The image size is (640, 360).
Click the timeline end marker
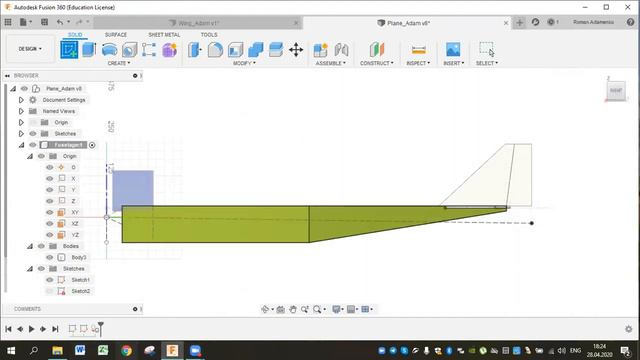coord(101,328)
